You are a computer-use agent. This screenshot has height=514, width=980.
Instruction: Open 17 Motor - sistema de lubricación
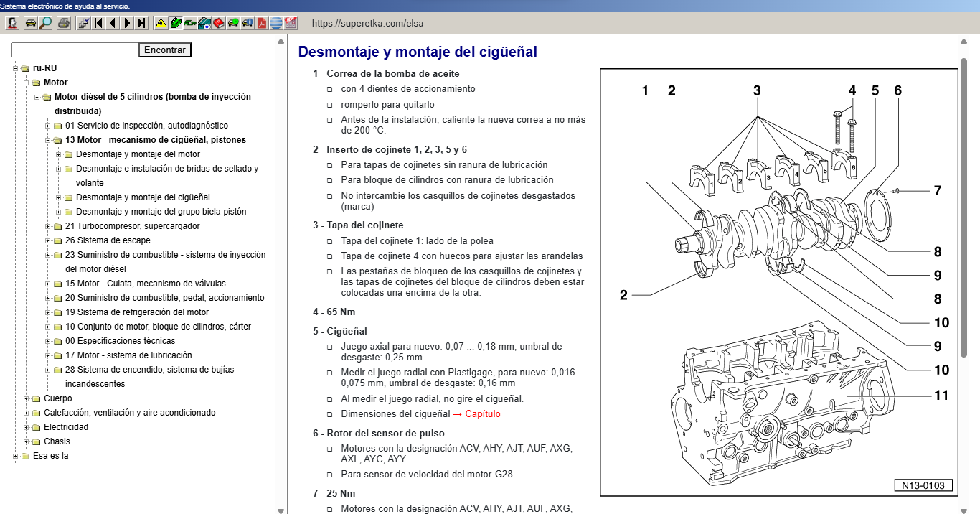(x=128, y=355)
